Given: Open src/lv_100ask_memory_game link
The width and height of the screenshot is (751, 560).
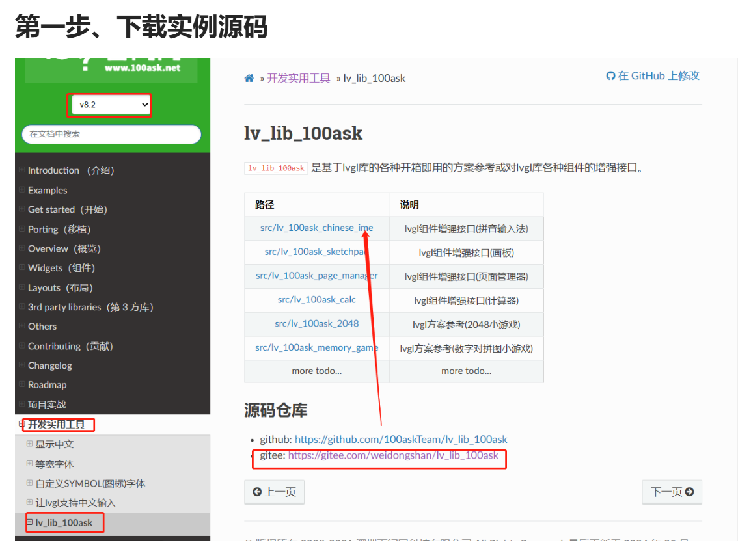Looking at the screenshot, I should (316, 347).
